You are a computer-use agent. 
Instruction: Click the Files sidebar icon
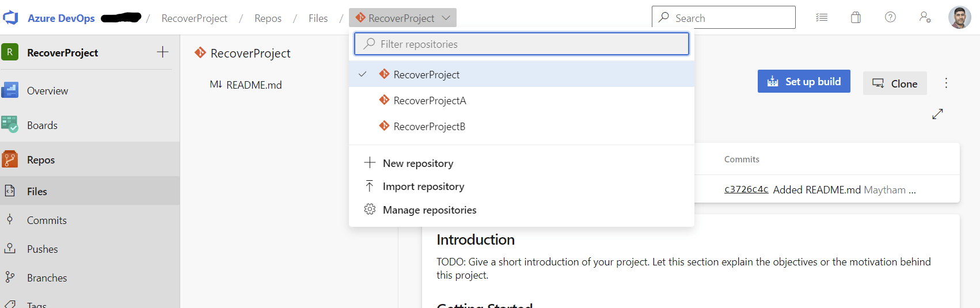(x=10, y=191)
